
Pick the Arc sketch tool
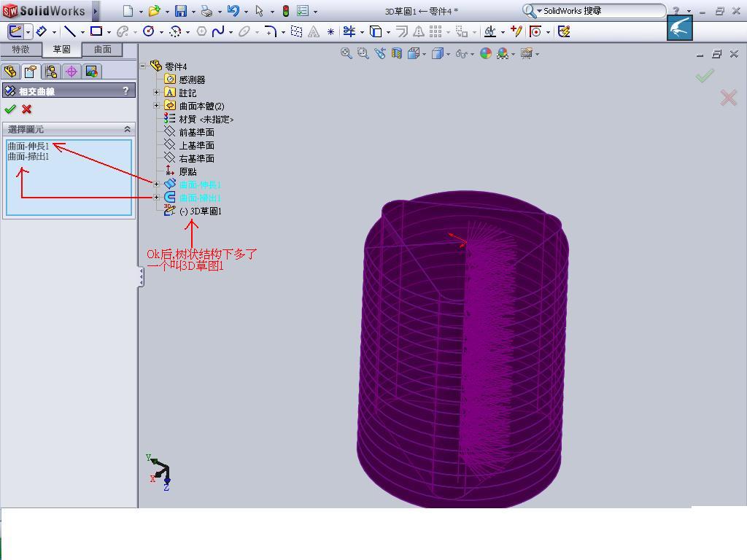click(x=175, y=31)
